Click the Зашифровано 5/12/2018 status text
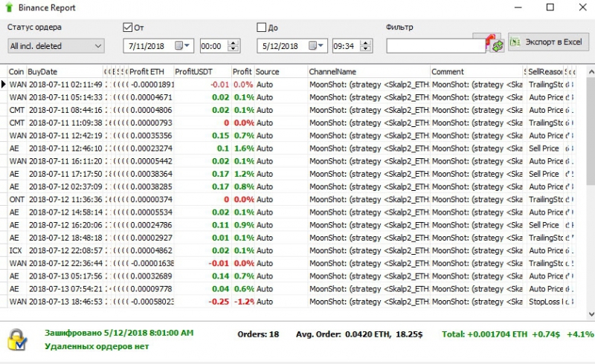The image size is (595, 364). (x=119, y=333)
